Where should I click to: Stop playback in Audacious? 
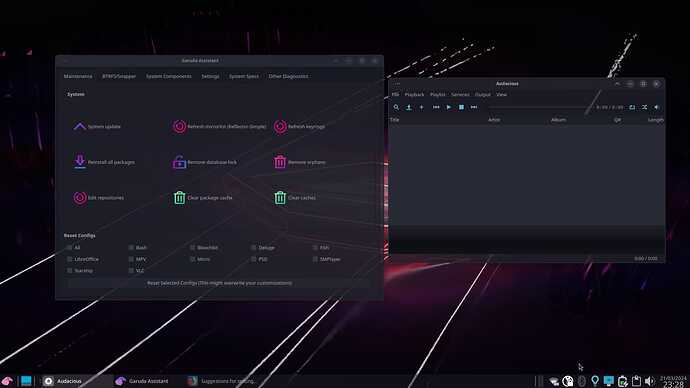tap(461, 107)
